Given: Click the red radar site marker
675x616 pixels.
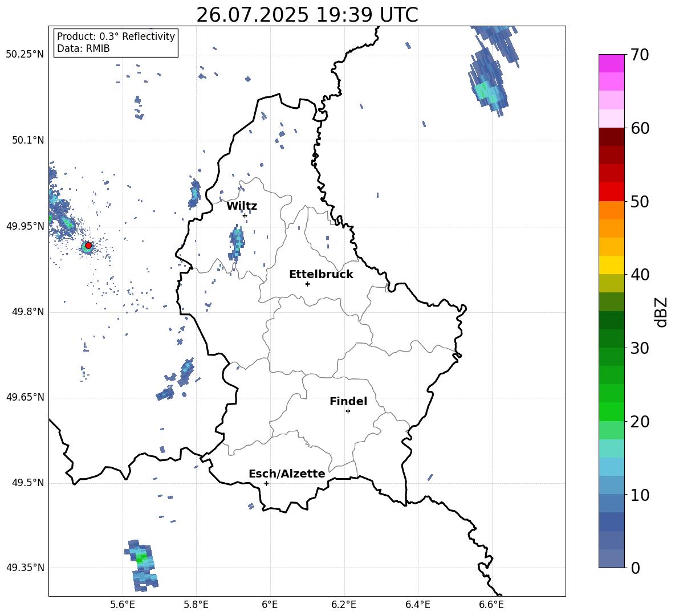Looking at the screenshot, I should tap(88, 246).
